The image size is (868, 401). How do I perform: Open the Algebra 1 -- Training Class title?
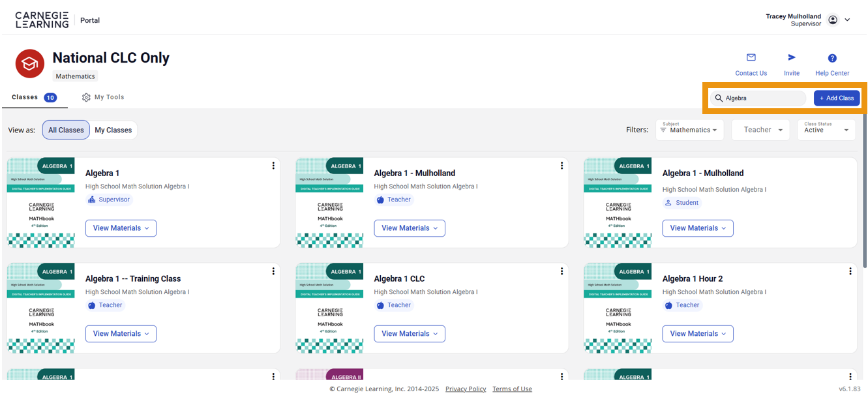[133, 278]
